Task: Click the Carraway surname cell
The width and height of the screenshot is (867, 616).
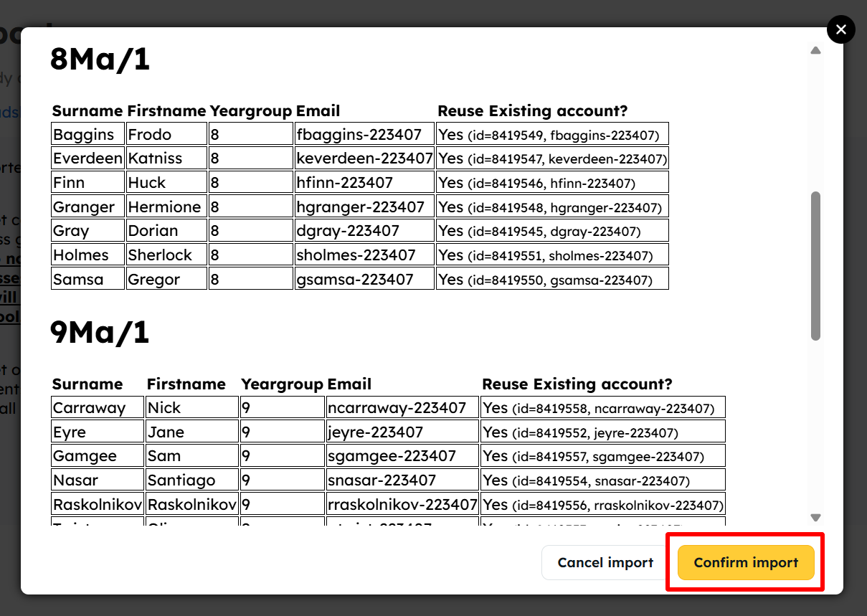Action: pos(98,407)
